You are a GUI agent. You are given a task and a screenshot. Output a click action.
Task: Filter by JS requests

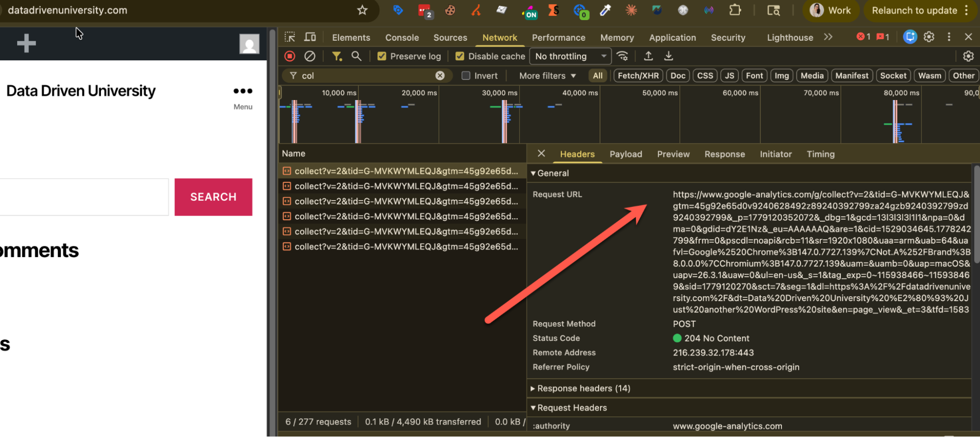pyautogui.click(x=729, y=76)
